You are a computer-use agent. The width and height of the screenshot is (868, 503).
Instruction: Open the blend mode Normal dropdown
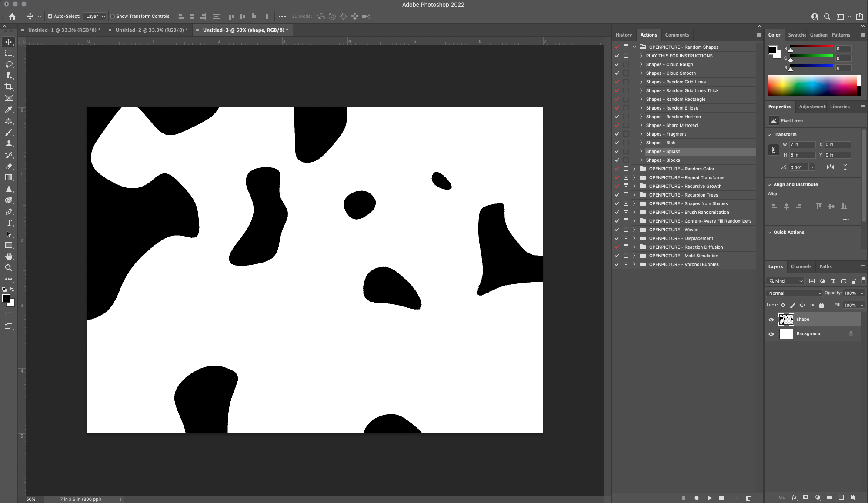[794, 293]
